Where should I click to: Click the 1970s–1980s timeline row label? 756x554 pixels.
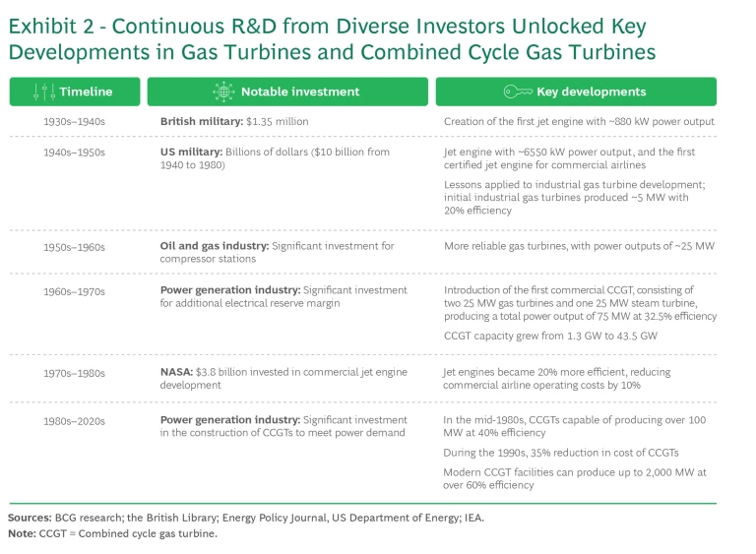point(75,373)
